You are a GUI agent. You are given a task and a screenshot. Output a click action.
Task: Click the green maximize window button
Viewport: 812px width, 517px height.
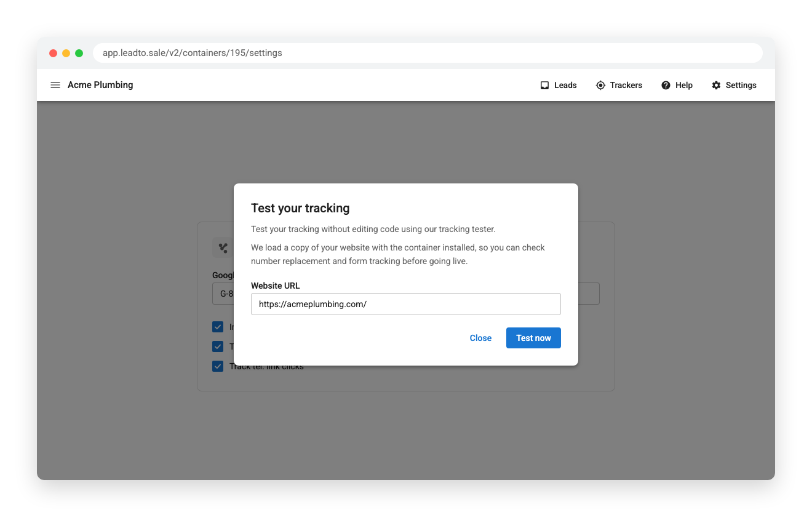(79, 53)
